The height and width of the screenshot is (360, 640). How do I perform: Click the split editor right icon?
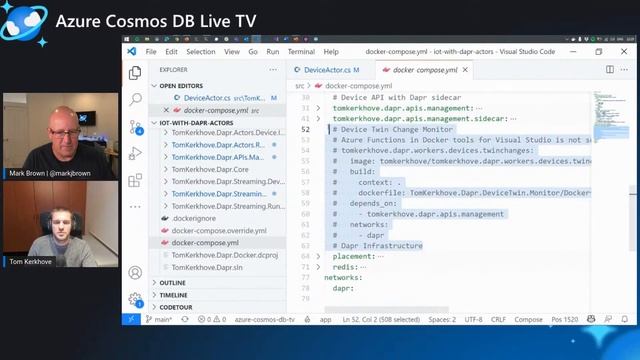point(609,69)
